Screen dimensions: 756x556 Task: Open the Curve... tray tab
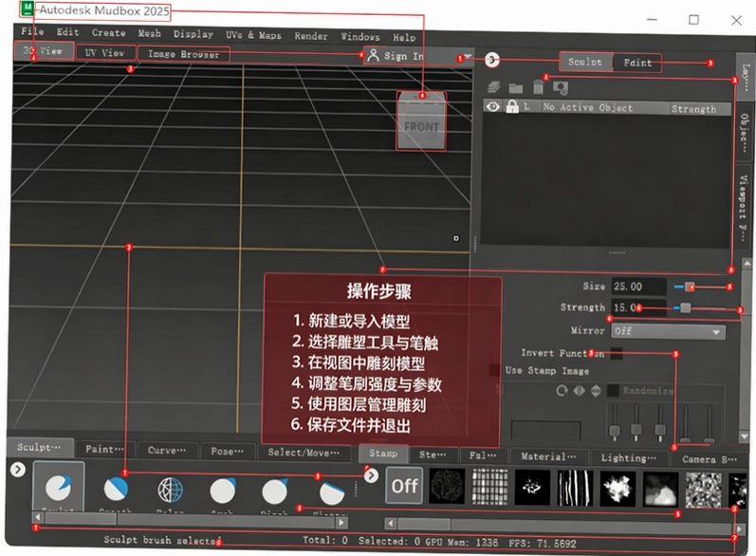(167, 450)
